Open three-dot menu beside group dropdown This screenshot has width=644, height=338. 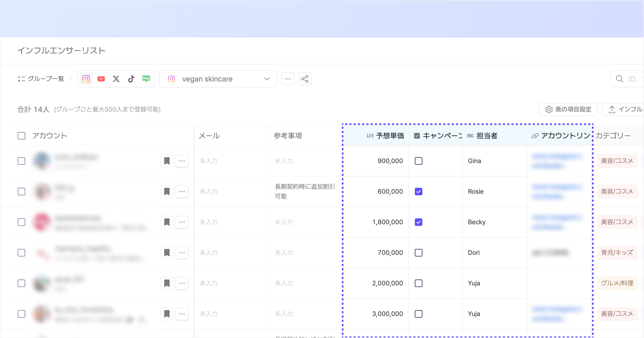[x=288, y=79]
